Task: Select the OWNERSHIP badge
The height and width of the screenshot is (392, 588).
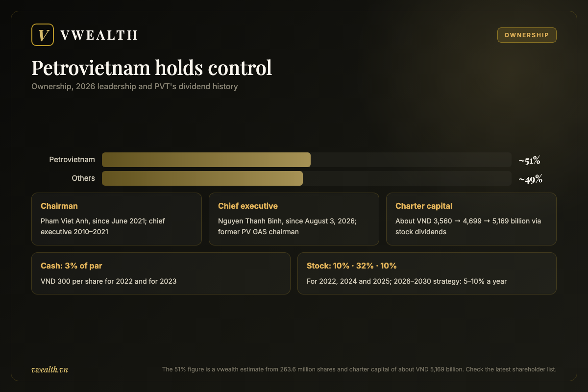Action: 527,35
